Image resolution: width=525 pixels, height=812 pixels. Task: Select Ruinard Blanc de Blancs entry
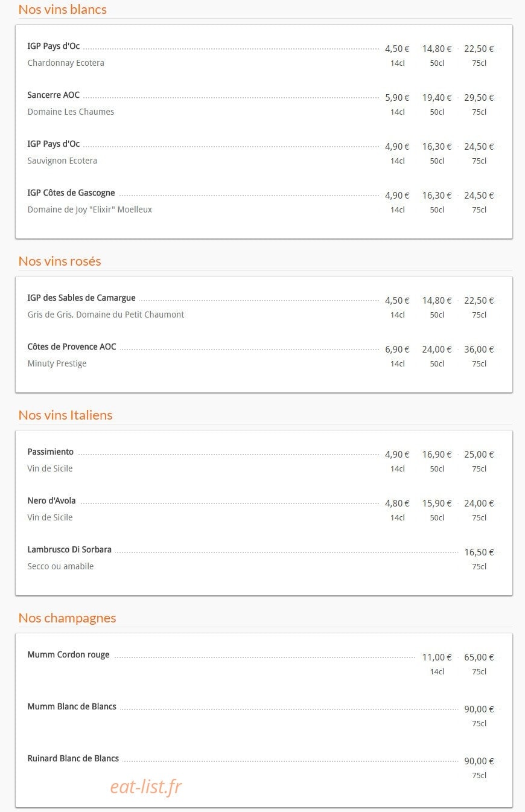(x=73, y=759)
